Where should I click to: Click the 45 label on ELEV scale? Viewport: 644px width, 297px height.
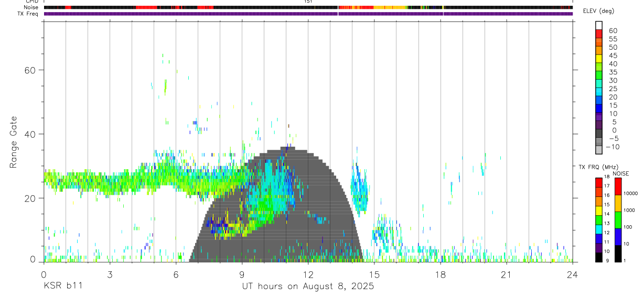click(613, 56)
